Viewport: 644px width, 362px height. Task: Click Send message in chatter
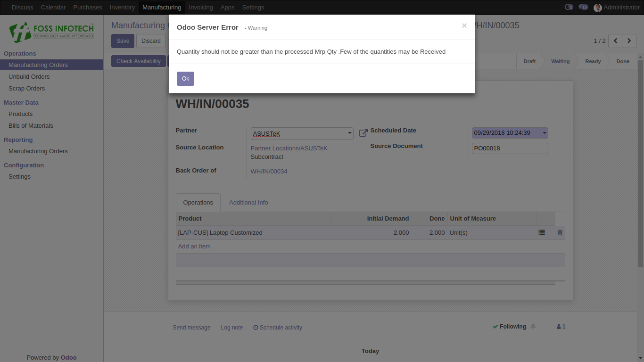(191, 328)
